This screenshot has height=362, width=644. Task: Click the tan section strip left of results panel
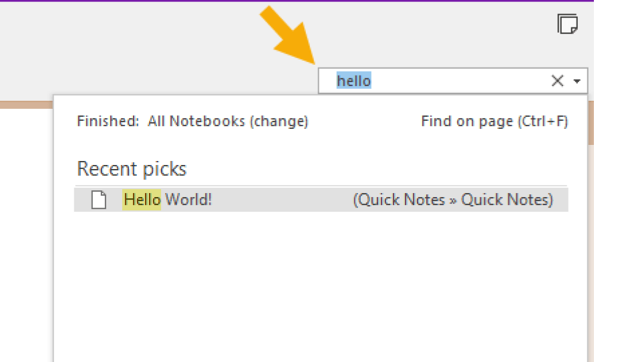26,105
